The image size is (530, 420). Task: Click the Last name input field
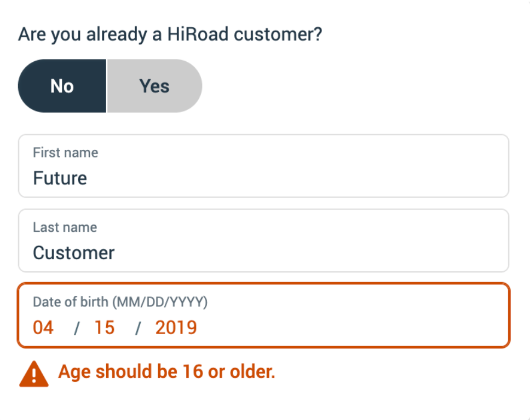click(x=264, y=241)
